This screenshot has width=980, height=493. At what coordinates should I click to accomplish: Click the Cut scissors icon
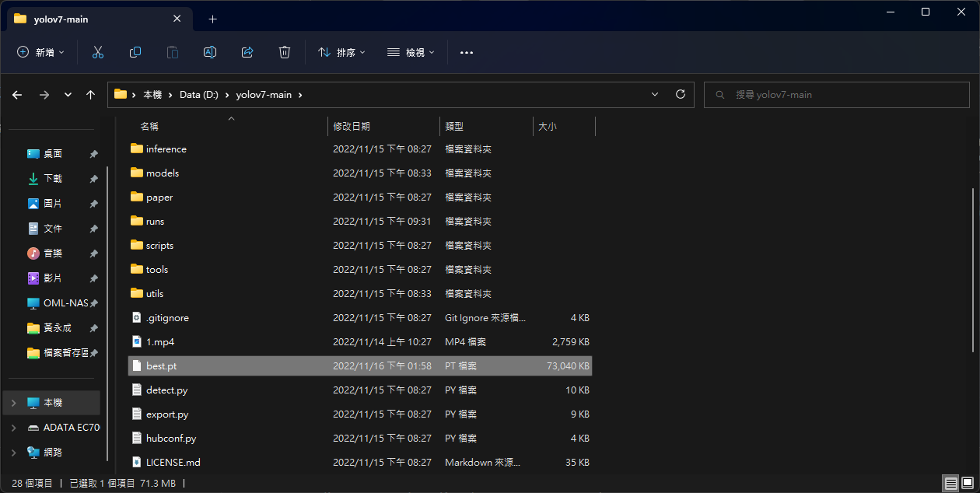click(x=98, y=52)
